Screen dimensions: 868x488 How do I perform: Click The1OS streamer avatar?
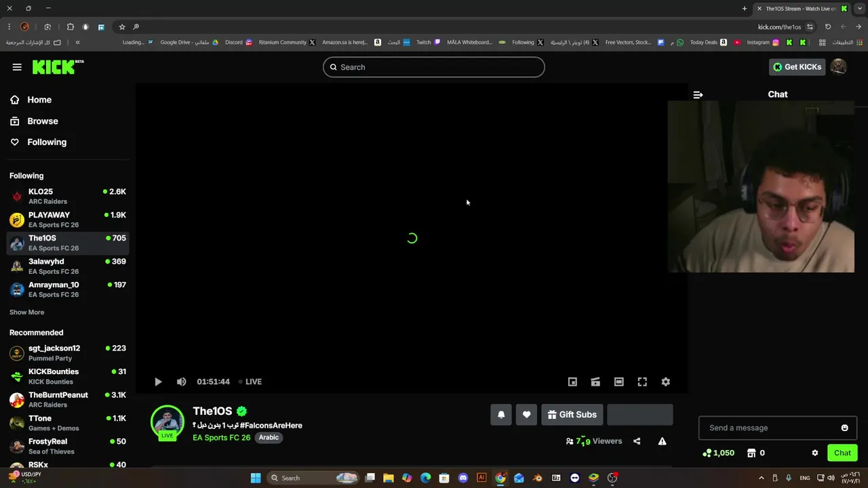[x=167, y=422]
